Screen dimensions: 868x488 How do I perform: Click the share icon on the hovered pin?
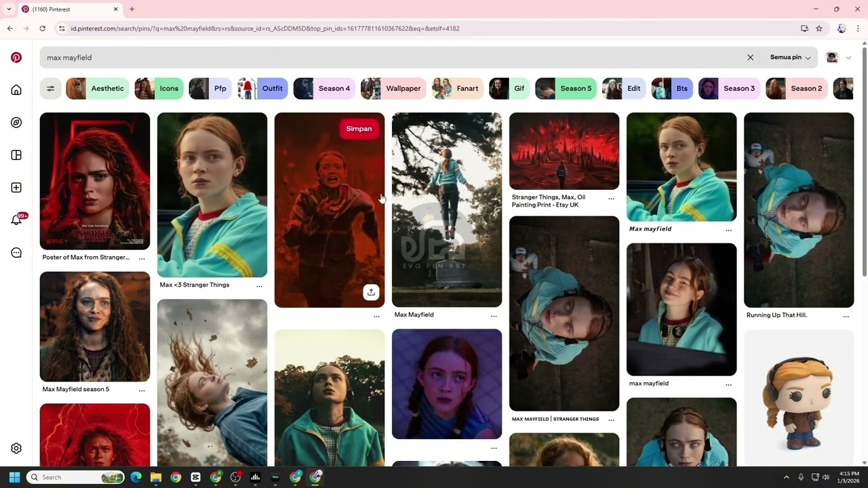[371, 292]
